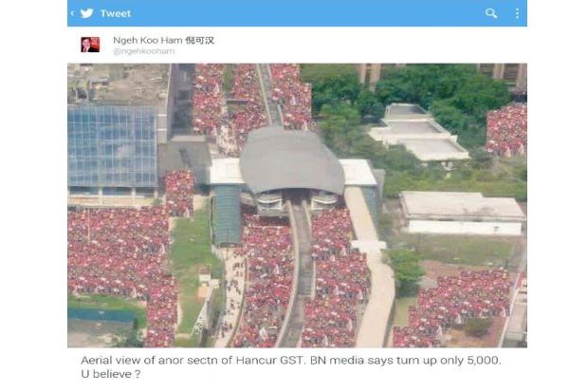
Task: Select the "Tweet" header title
Action: point(116,13)
